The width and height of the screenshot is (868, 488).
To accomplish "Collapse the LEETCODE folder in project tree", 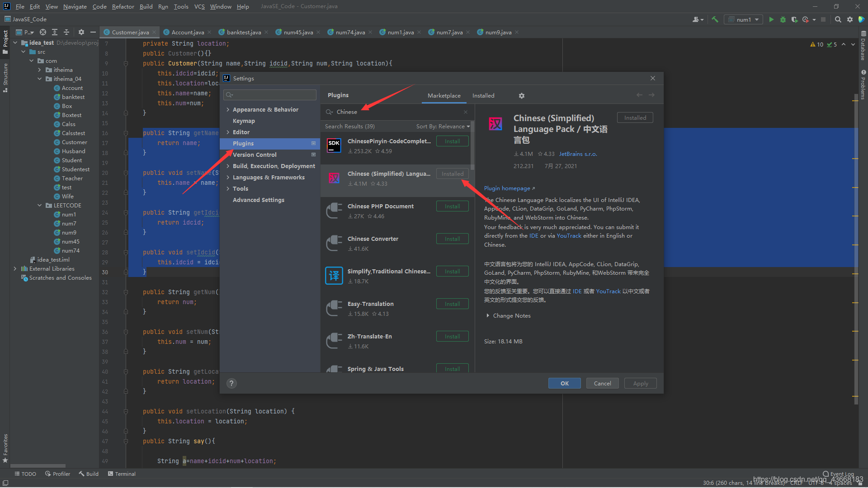I will 40,206.
